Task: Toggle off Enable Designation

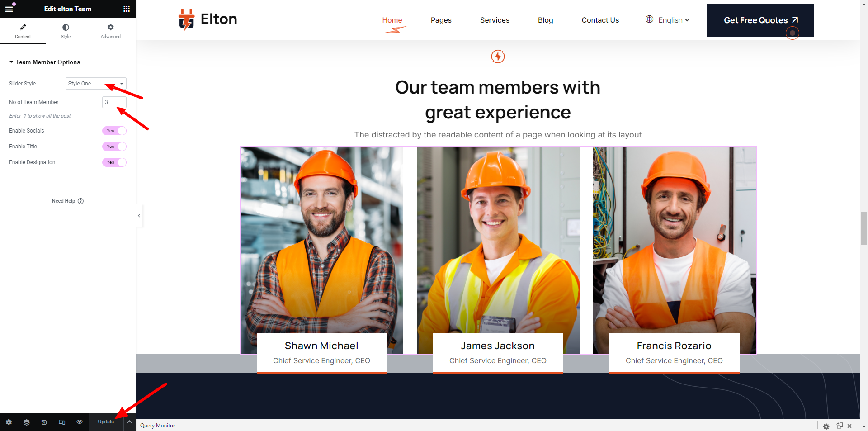Action: click(114, 162)
